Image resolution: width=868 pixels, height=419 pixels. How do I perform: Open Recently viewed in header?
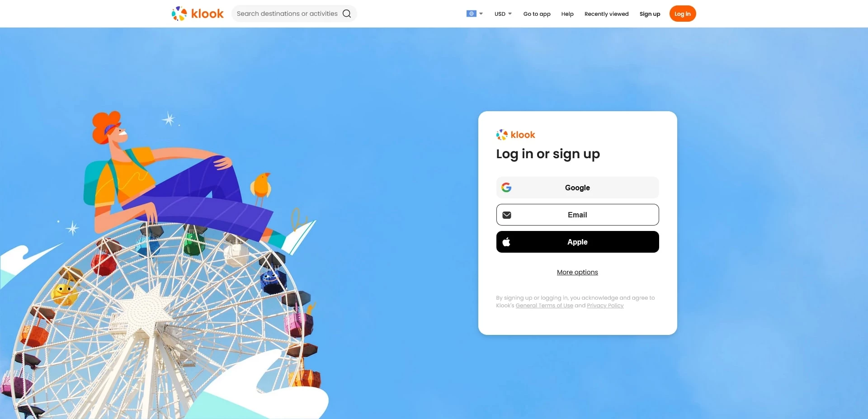606,14
